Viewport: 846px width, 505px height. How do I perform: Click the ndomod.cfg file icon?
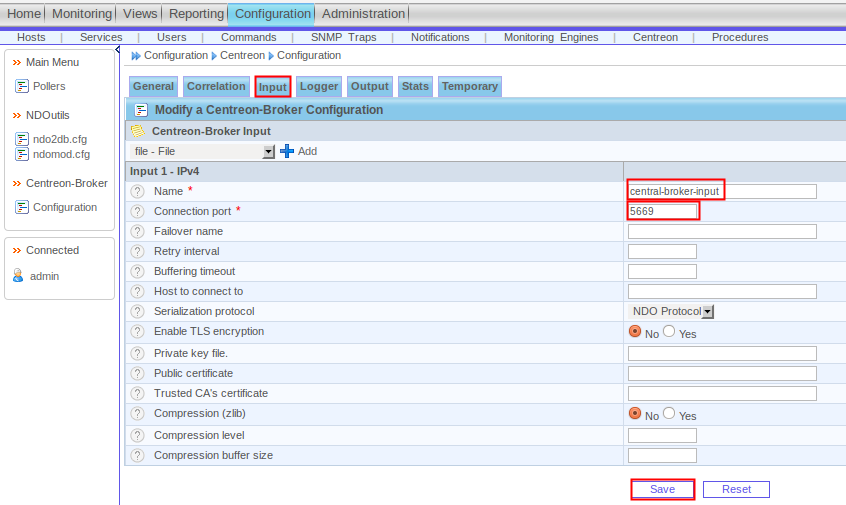[22, 154]
